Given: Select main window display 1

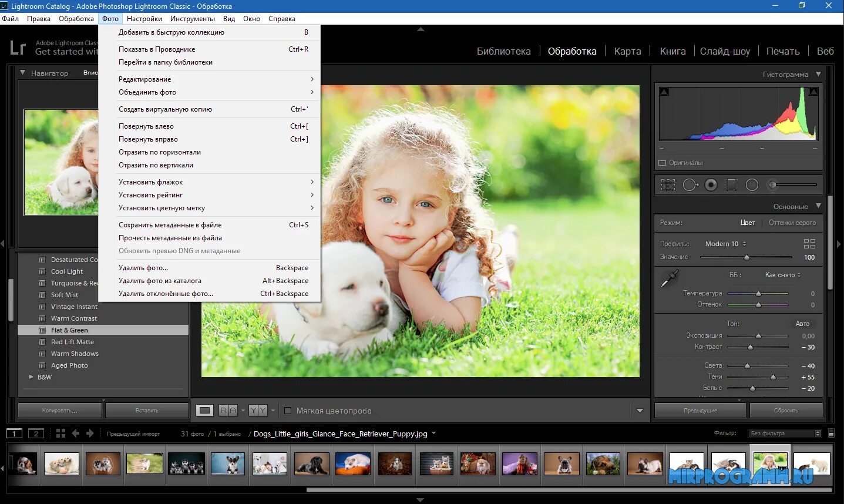Looking at the screenshot, I should point(14,434).
